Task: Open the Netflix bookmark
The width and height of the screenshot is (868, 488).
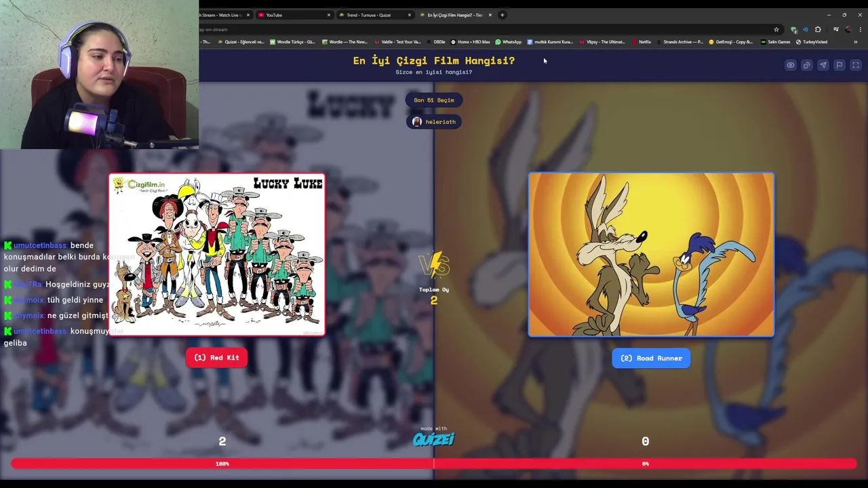Action: pos(641,42)
